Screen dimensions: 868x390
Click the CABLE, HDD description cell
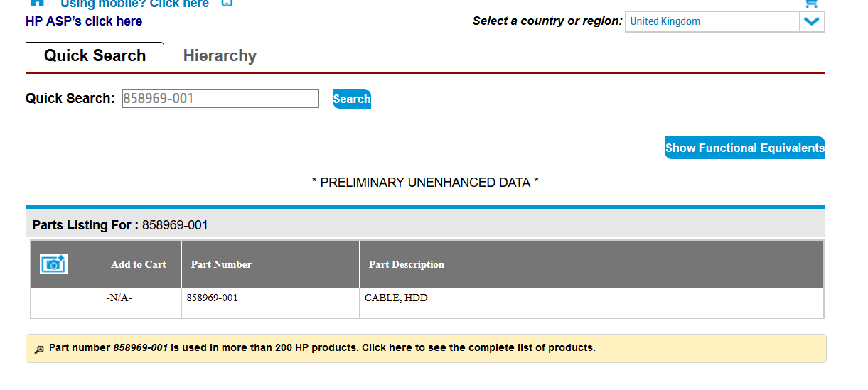pos(396,298)
